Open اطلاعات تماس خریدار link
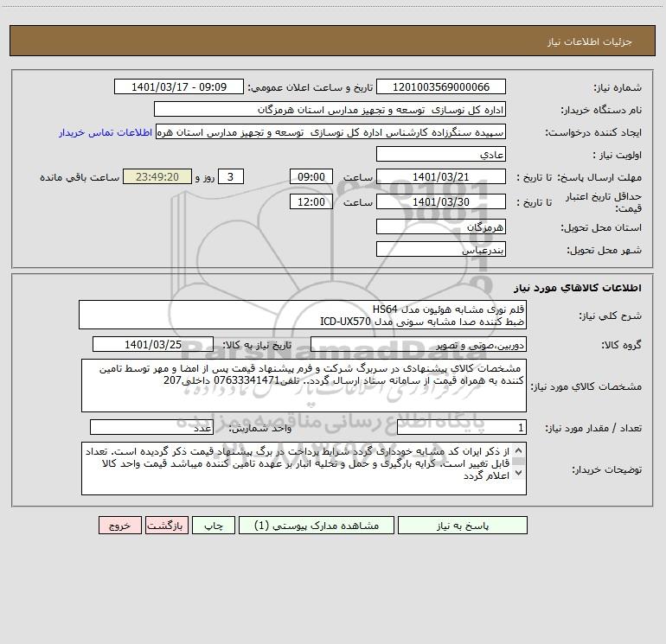This screenshot has width=666, height=644. tap(106, 132)
